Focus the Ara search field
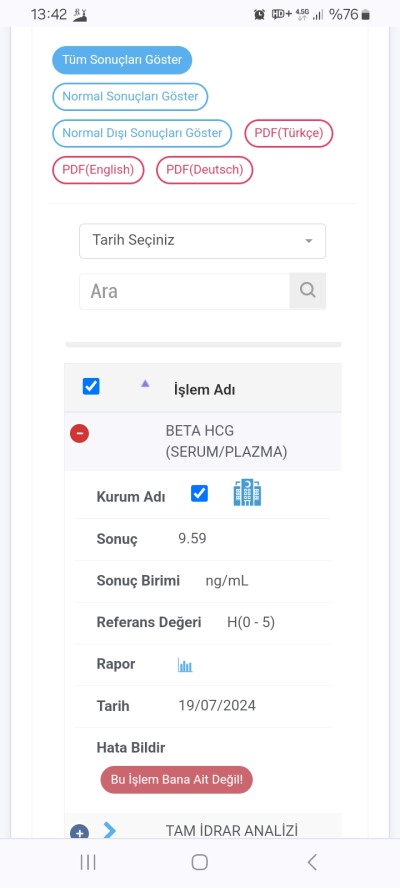400x888 pixels. coord(185,291)
